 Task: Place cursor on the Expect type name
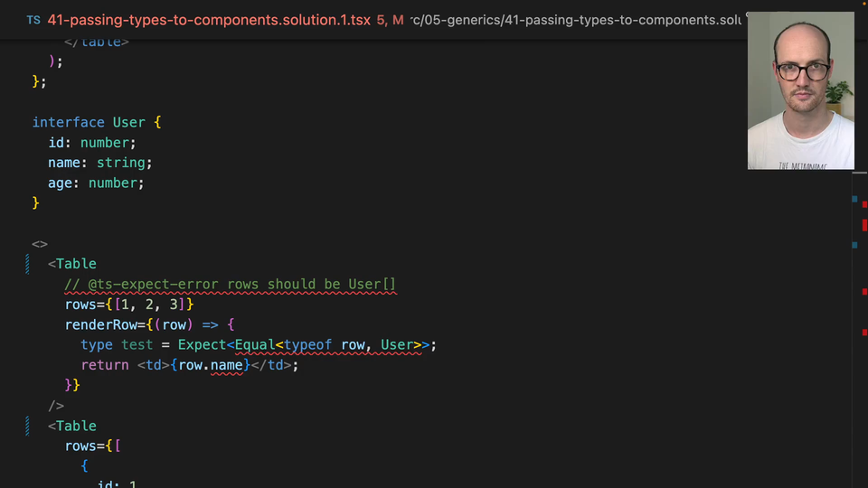(x=202, y=344)
